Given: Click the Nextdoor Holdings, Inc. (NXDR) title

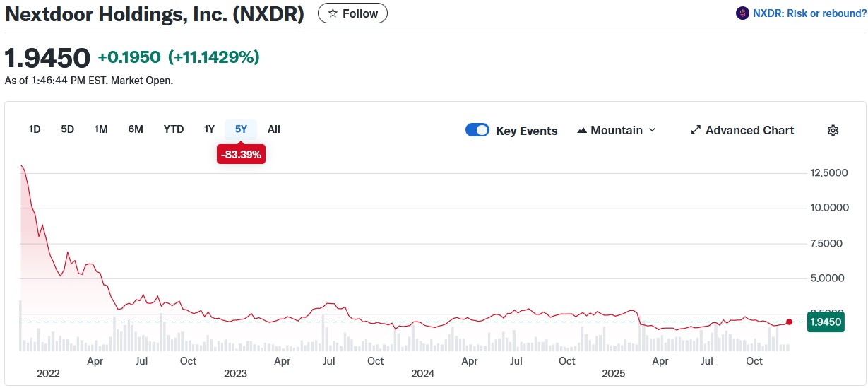Looking at the screenshot, I should (155, 14).
